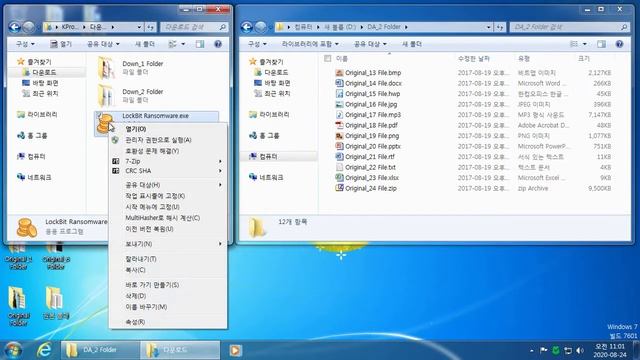
Task: Click the Original_13 File.bmp icon
Action: click(339, 73)
